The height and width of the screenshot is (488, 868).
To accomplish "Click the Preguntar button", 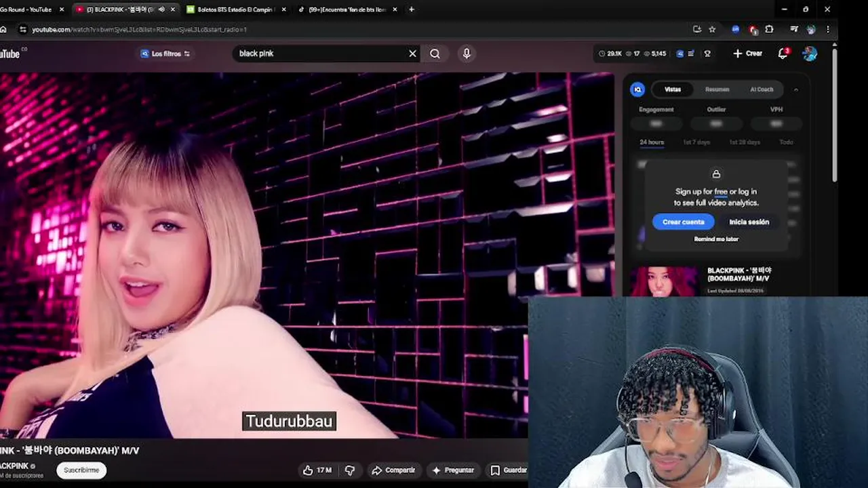I will tap(453, 470).
